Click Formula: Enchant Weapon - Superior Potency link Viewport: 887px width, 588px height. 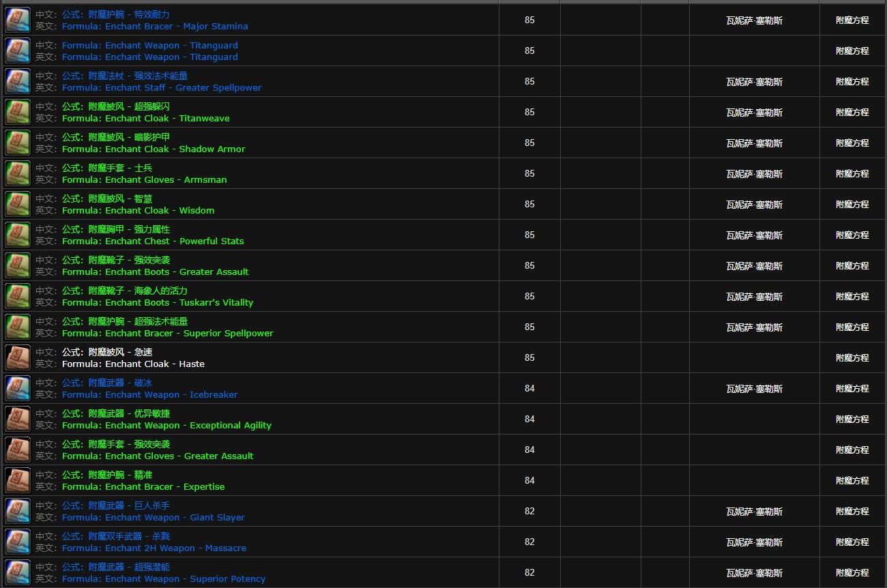click(x=163, y=579)
